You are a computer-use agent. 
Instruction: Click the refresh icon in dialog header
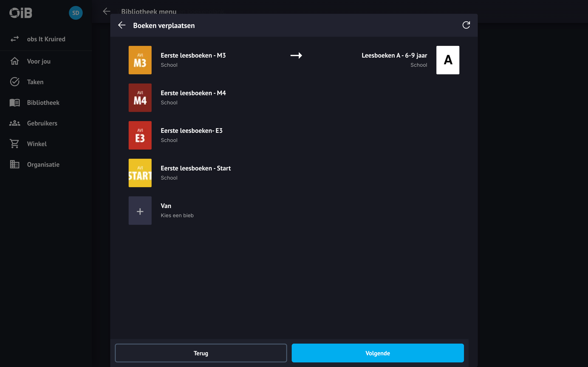coord(466,25)
